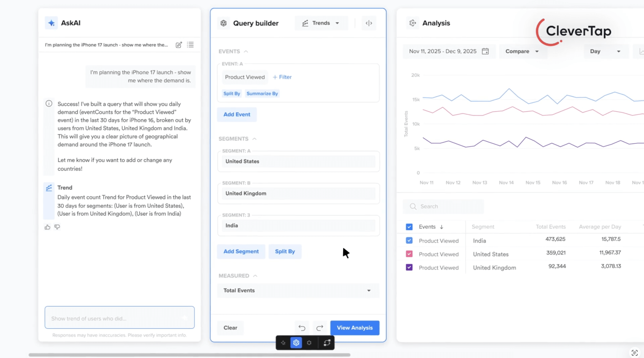Click the settings gear in the bottom toolbar
The width and height of the screenshot is (644, 358).
tap(309, 343)
